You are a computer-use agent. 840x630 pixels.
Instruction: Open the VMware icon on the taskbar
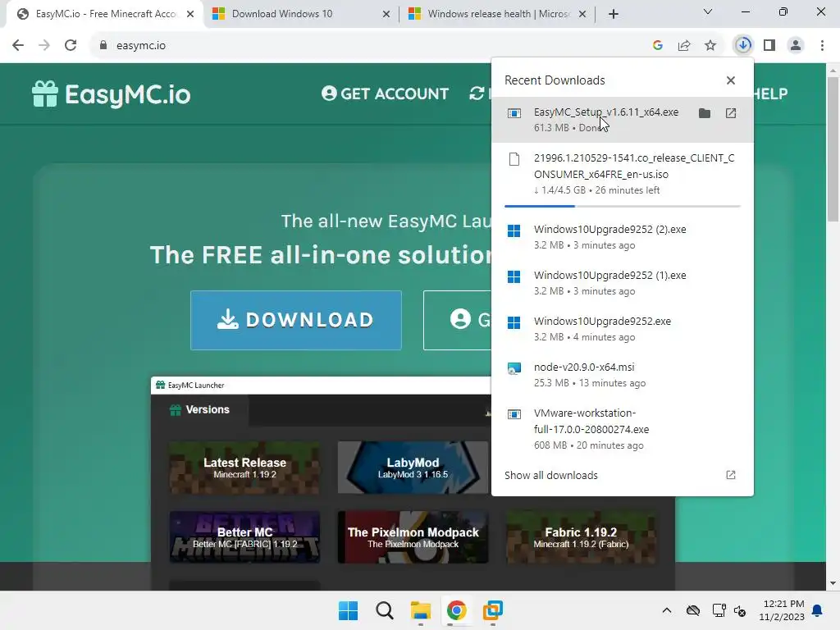point(492,610)
